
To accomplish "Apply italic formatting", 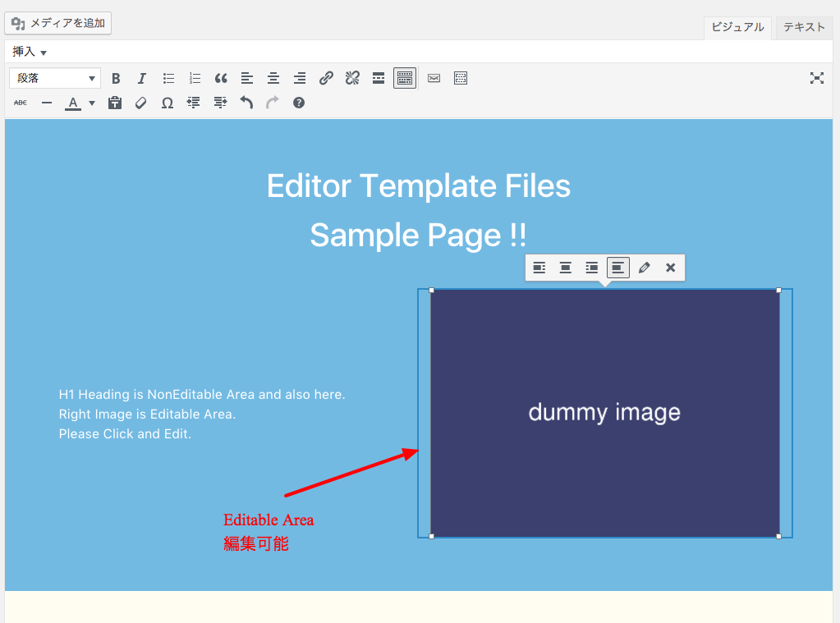I will tap(141, 79).
